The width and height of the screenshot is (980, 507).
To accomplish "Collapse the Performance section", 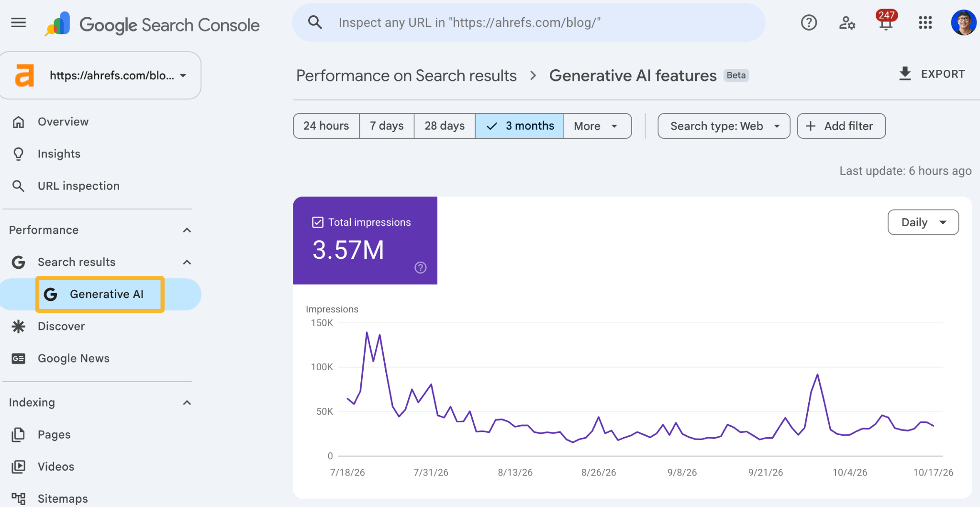I will [x=187, y=230].
